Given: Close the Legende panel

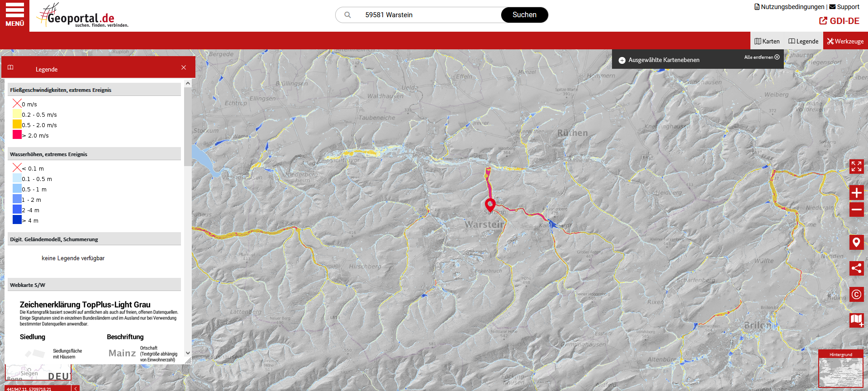Looking at the screenshot, I should click(x=184, y=67).
